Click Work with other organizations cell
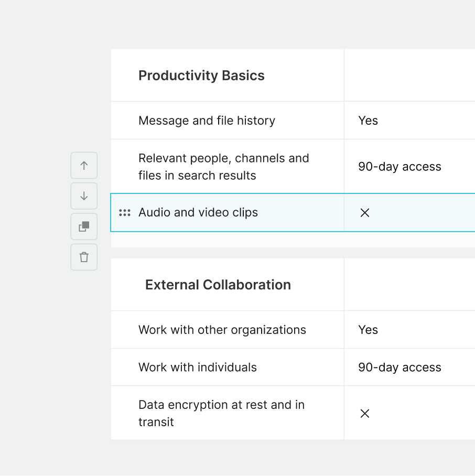The image size is (475, 476). [222, 330]
